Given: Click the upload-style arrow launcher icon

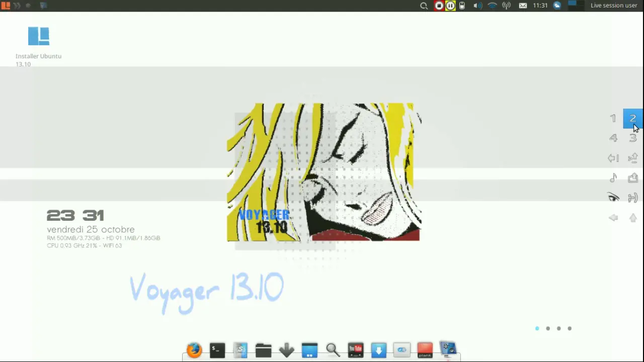Looking at the screenshot, I should tap(633, 158).
